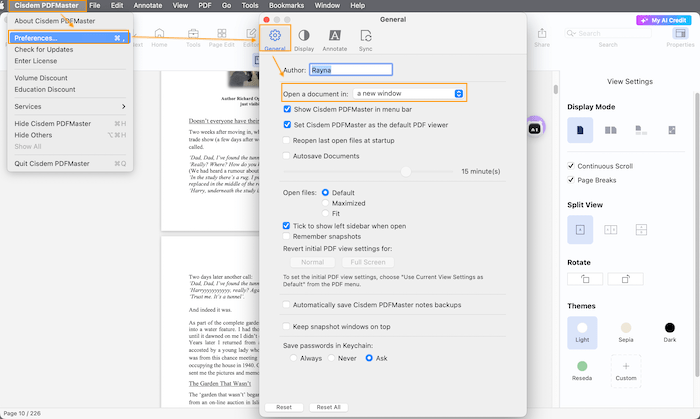
Task: Open the Bookmarks menu
Action: click(286, 5)
